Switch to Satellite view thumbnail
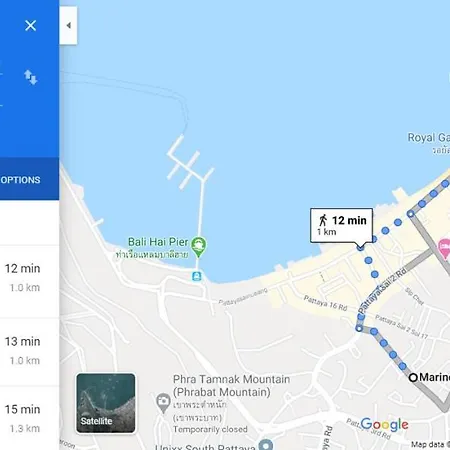450x450 pixels. [106, 403]
